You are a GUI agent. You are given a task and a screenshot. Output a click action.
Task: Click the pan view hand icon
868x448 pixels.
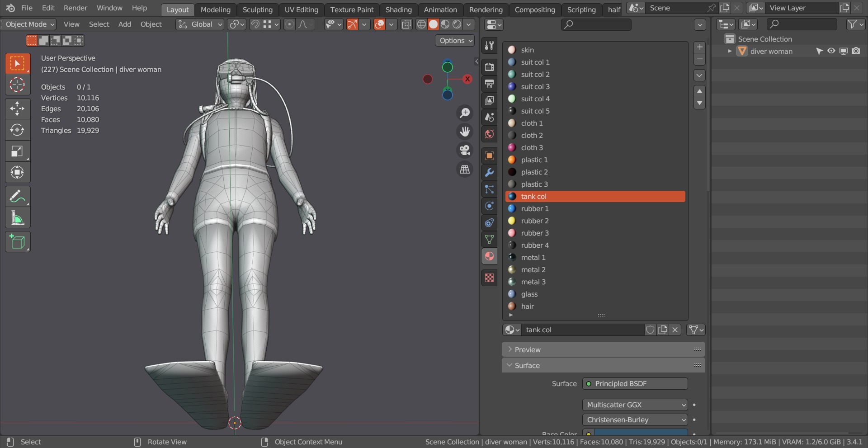(464, 132)
